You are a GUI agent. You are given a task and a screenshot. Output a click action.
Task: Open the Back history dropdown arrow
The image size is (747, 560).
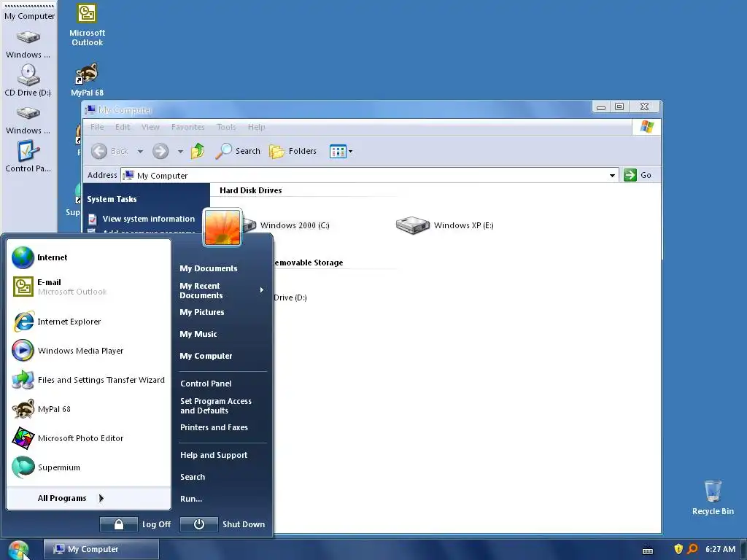[140, 152]
